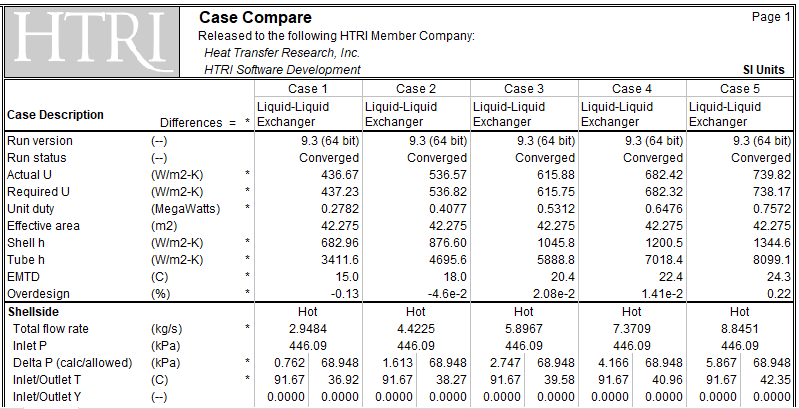This screenshot has width=799, height=409.
Task: Click Total flow rate value 7.3709
Action: (x=632, y=329)
